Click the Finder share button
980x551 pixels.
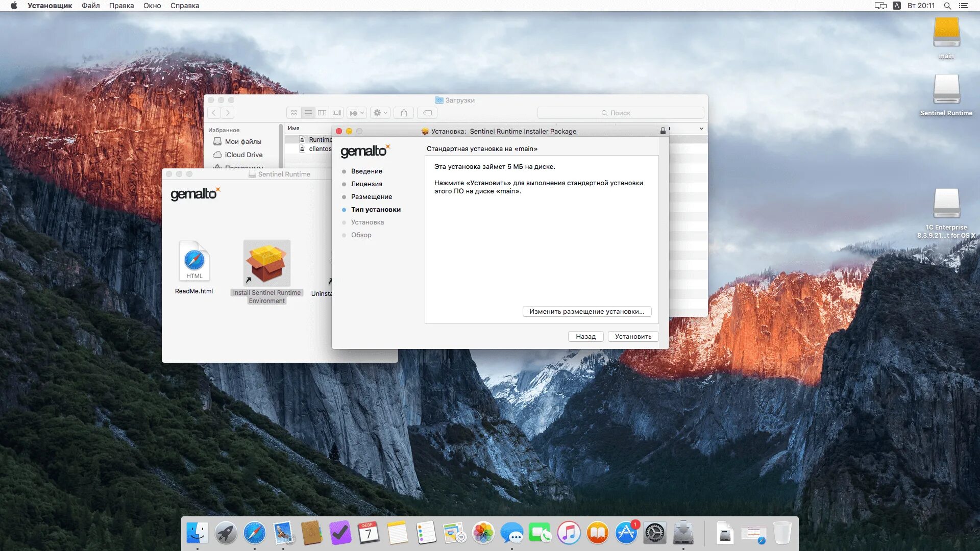(x=404, y=113)
